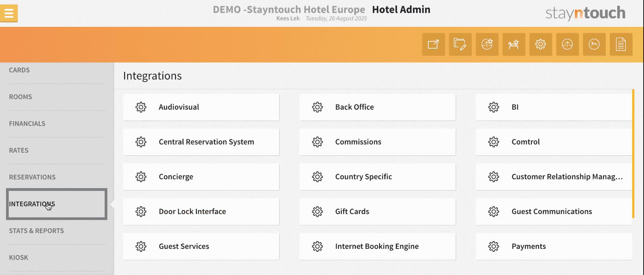The height and width of the screenshot is (275, 644).
Task: Click the circled bed shortcut icon
Action: pos(594,44)
